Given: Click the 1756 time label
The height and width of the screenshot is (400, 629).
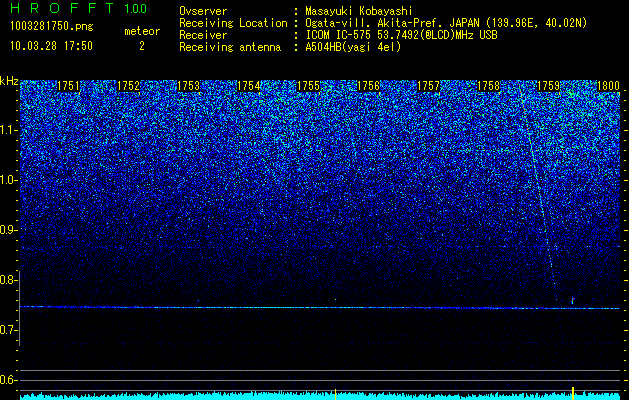Looking at the screenshot, I should pyautogui.click(x=368, y=86).
